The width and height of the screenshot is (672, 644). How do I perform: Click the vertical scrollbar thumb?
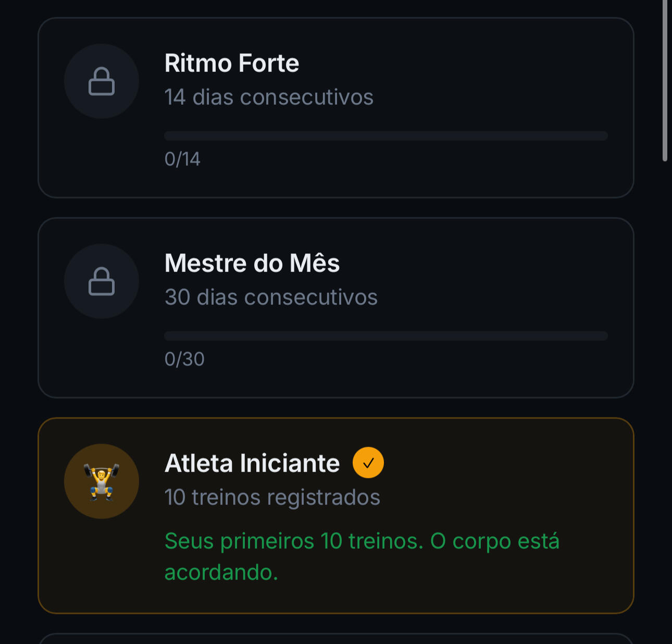tap(665, 81)
